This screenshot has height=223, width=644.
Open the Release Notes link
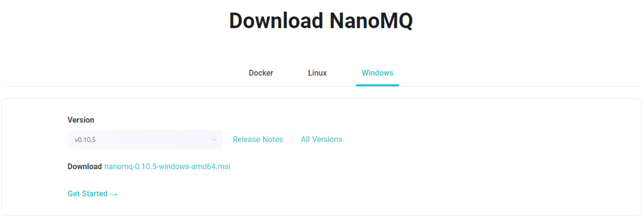[258, 139]
